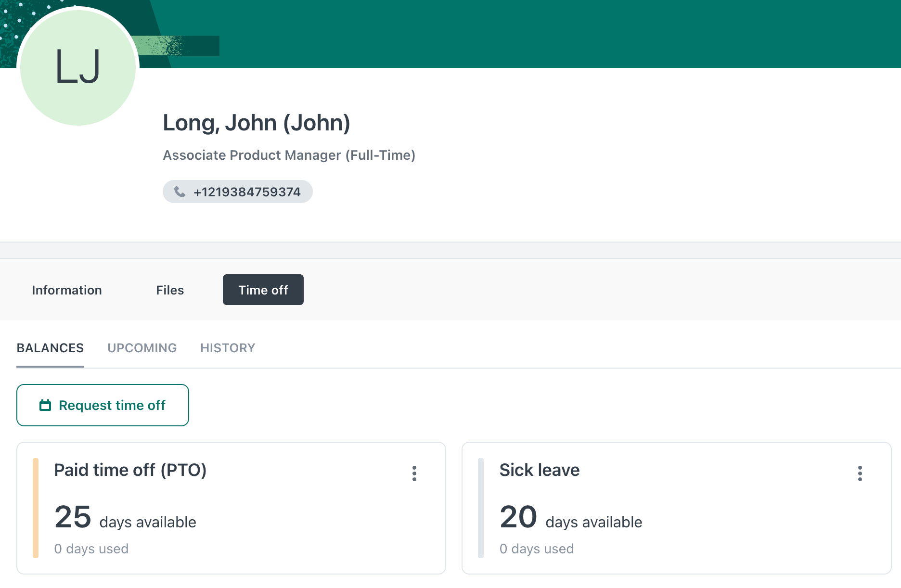Click the phone number +1219384759374
The height and width of the screenshot is (588, 901).
[x=247, y=192]
